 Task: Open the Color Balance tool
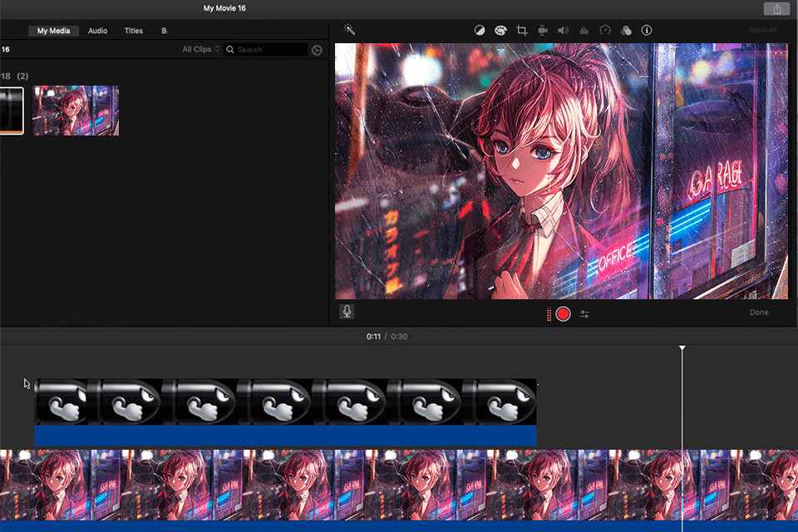click(x=480, y=30)
